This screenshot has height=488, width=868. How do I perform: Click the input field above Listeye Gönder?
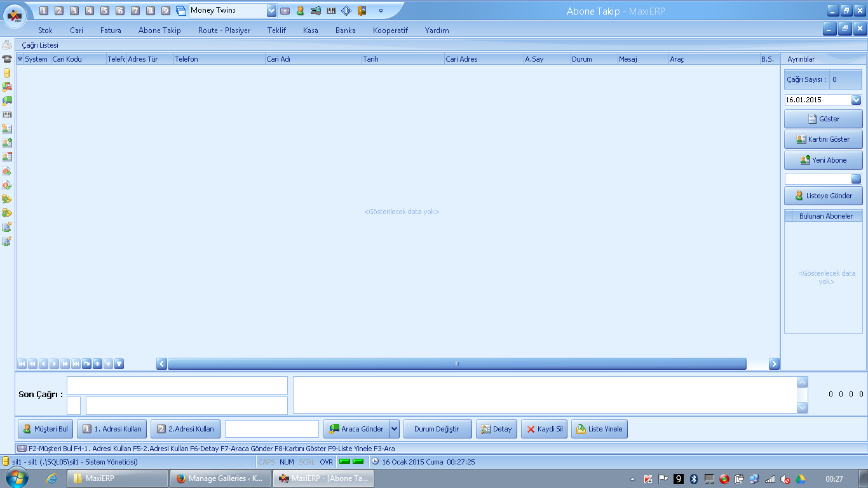coord(818,179)
